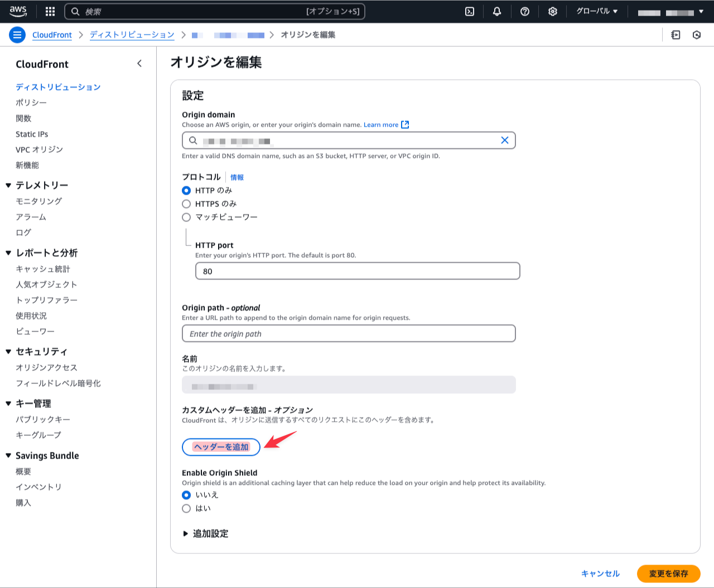
Task: Focus the HTTP port field
Action: (358, 271)
